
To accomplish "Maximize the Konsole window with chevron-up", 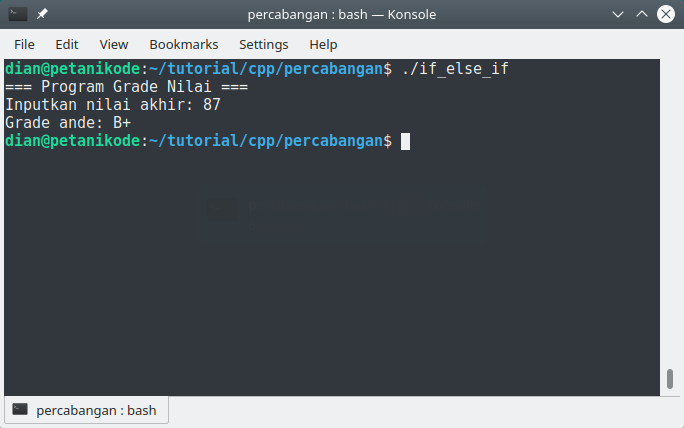I will (642, 14).
